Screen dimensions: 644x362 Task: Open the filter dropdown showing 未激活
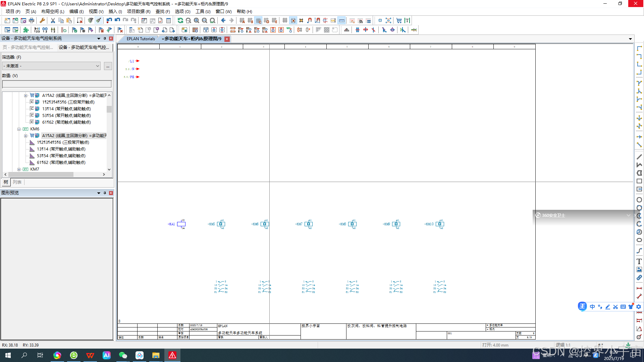(x=52, y=66)
